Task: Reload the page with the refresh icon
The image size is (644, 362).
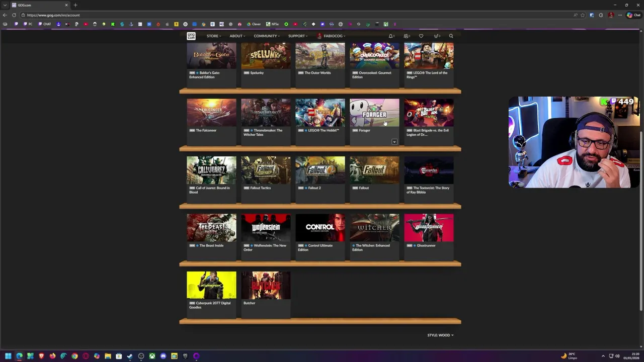Action: pos(14,15)
